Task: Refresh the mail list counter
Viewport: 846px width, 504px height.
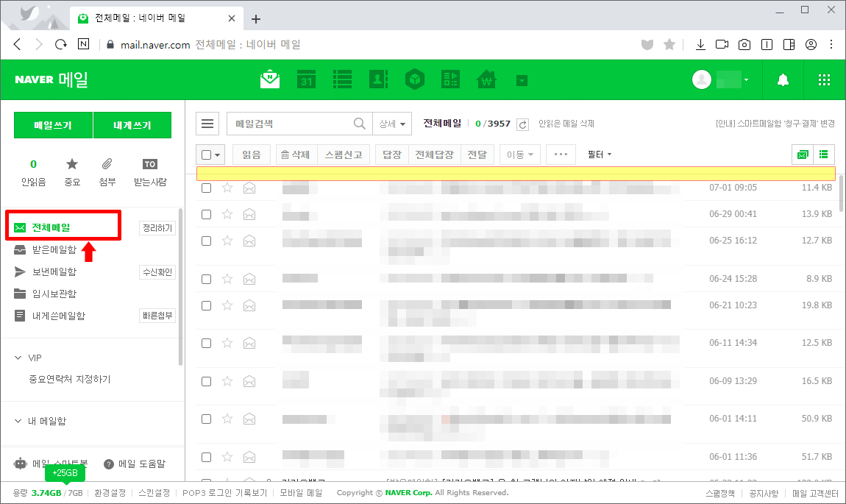Action: click(522, 124)
